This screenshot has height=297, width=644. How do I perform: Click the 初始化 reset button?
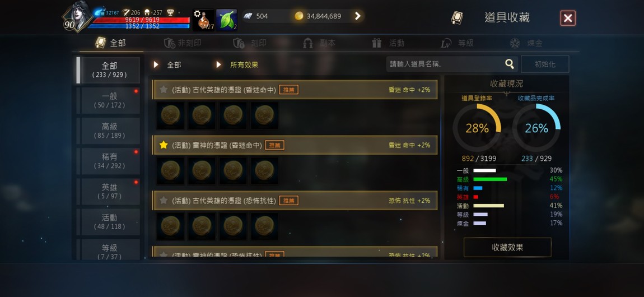click(x=545, y=64)
